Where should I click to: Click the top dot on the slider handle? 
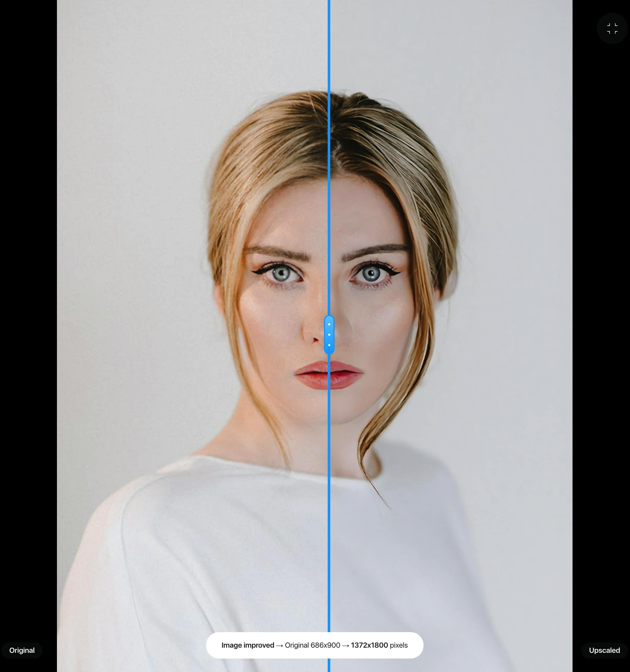[329, 324]
